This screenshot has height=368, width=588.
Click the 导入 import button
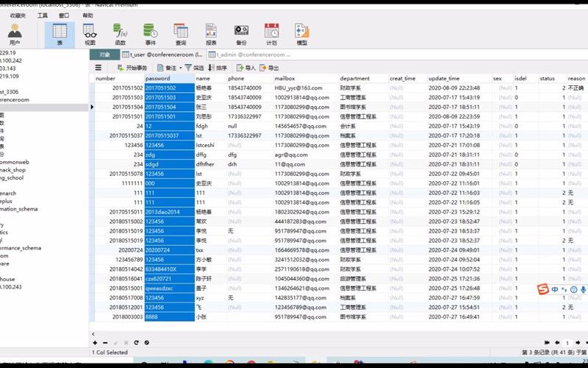point(246,68)
